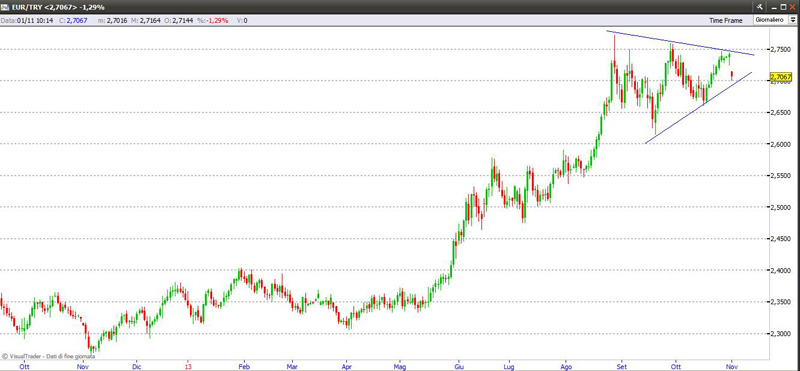
Task: Click the Feb month axis label
Action: [244, 366]
